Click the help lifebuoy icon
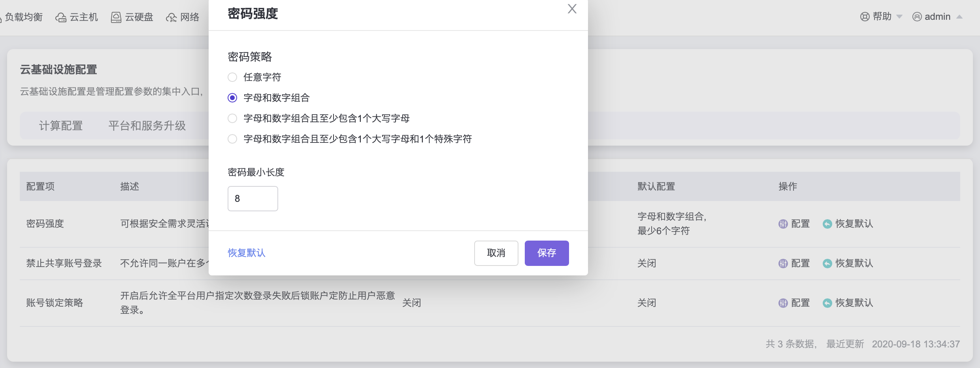The height and width of the screenshot is (368, 980). (x=865, y=17)
